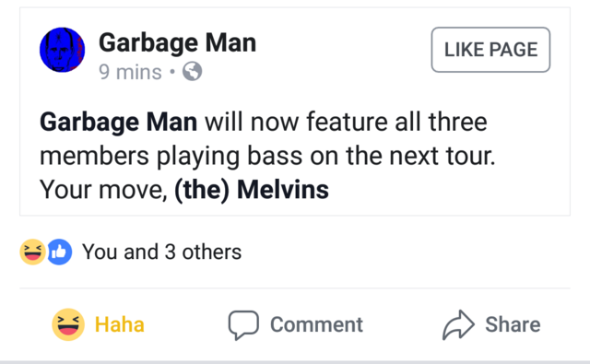Screen dimensions: 590x364
Task: Select the Comment text button
Action: pyautogui.click(x=316, y=324)
